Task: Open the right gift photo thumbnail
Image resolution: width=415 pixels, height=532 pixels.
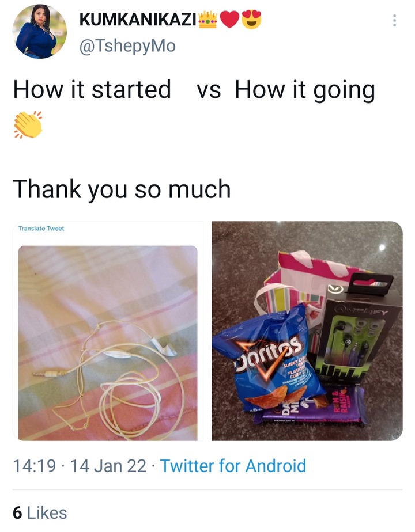Action: [x=307, y=331]
